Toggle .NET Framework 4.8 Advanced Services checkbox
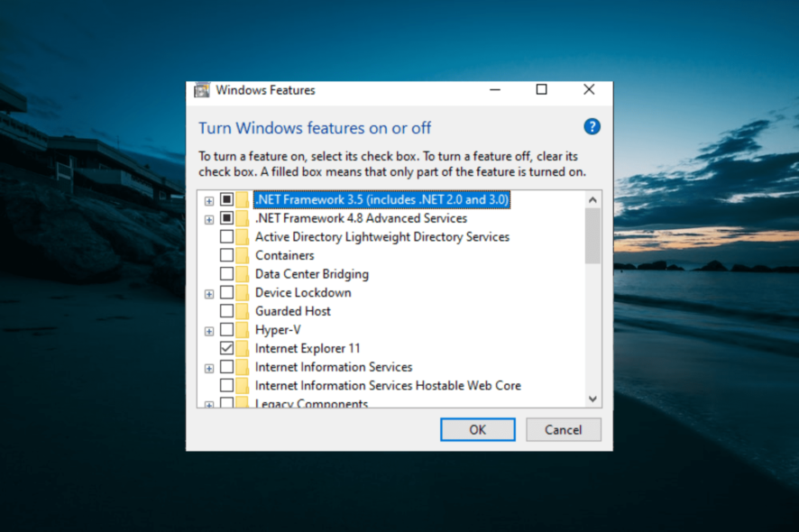Screen dimensions: 799x532 tap(226, 218)
